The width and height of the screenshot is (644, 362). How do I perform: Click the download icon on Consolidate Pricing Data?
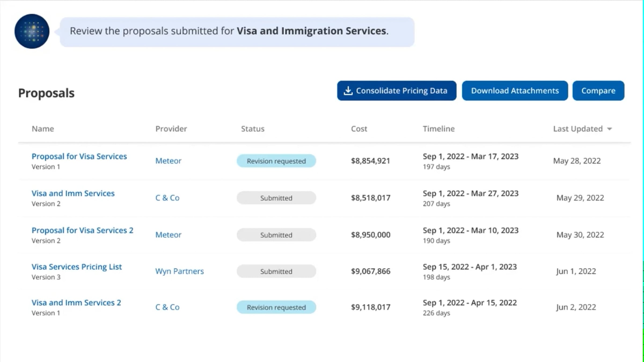click(x=348, y=91)
